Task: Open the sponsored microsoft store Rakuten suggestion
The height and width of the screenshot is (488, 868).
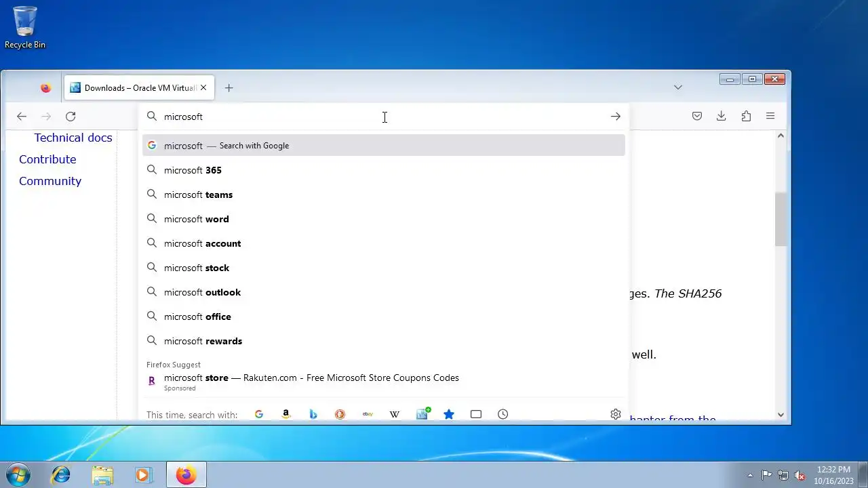Action: (x=384, y=382)
